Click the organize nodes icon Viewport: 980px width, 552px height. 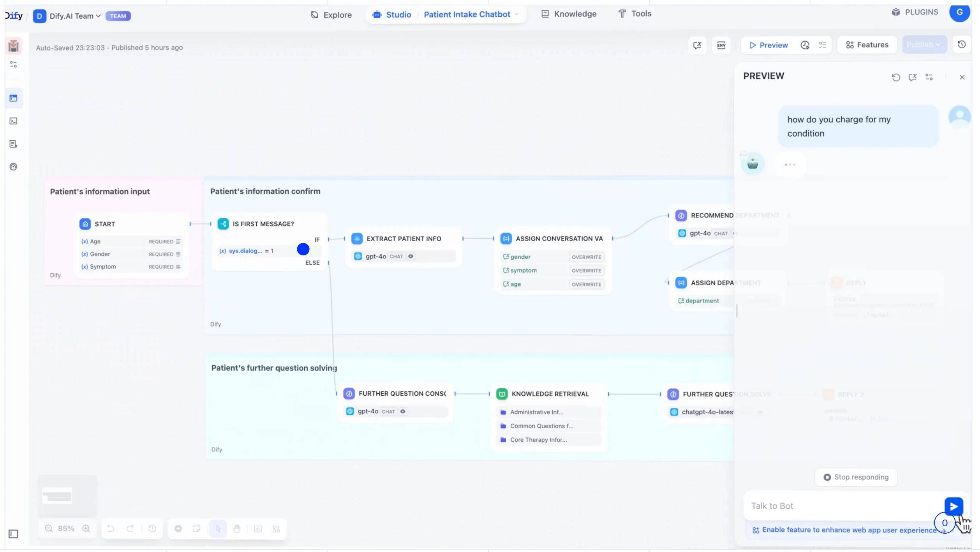click(x=276, y=529)
